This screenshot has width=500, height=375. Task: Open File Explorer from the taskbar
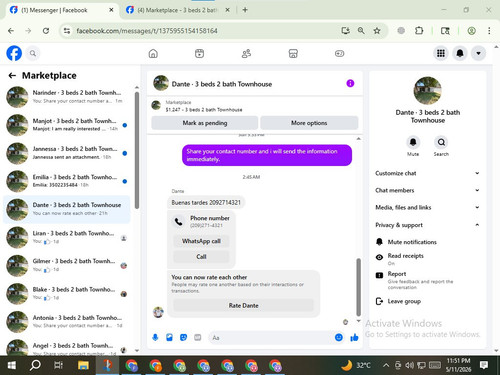point(83,365)
